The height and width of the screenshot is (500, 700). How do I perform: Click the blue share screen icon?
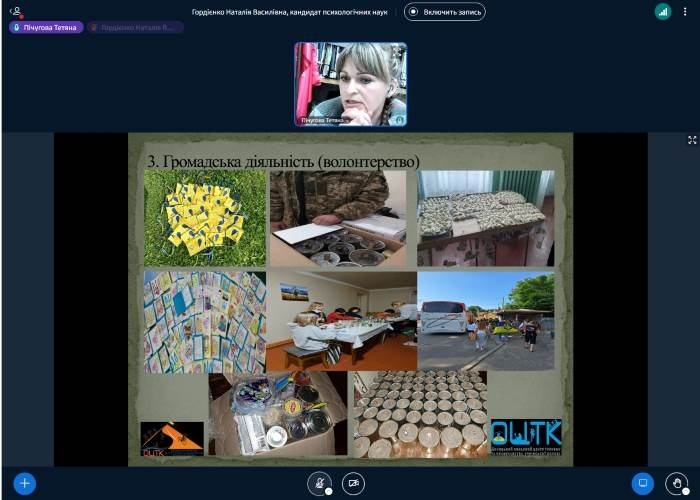[x=643, y=484]
